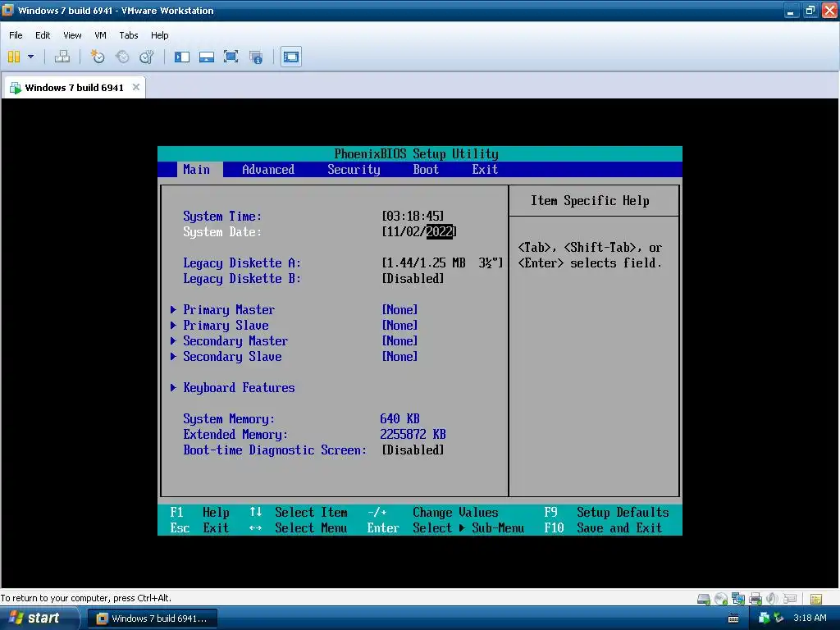Open the File menu
Viewport: 840px width, 630px height.
(16, 35)
